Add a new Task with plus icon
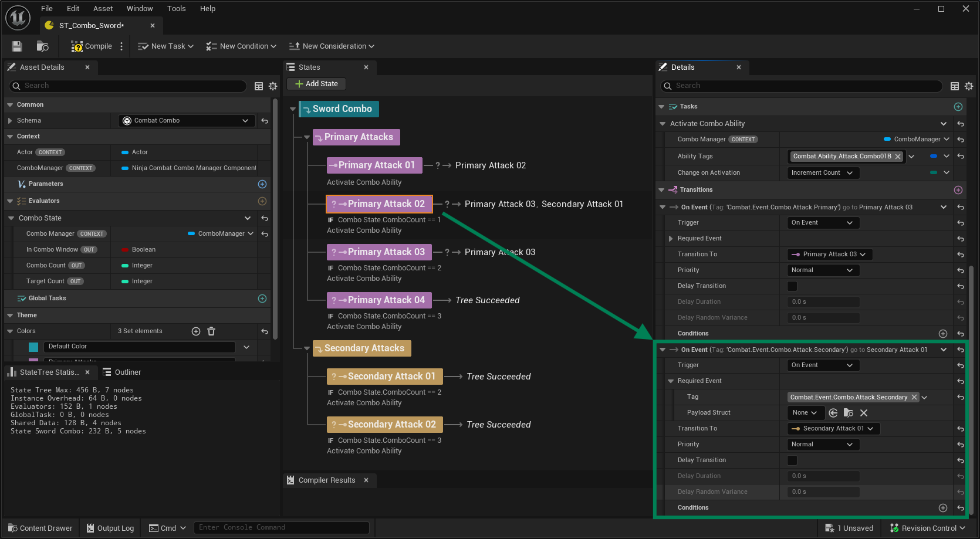 pyautogui.click(x=958, y=107)
